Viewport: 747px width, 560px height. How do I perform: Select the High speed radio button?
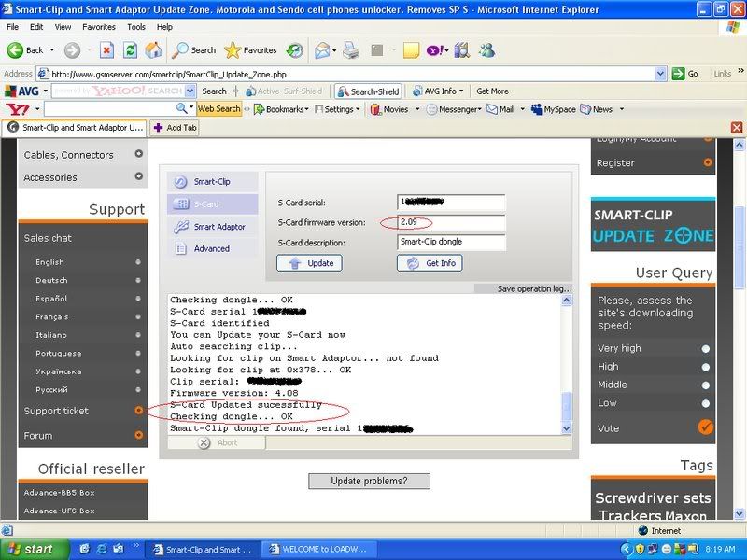pos(706,367)
